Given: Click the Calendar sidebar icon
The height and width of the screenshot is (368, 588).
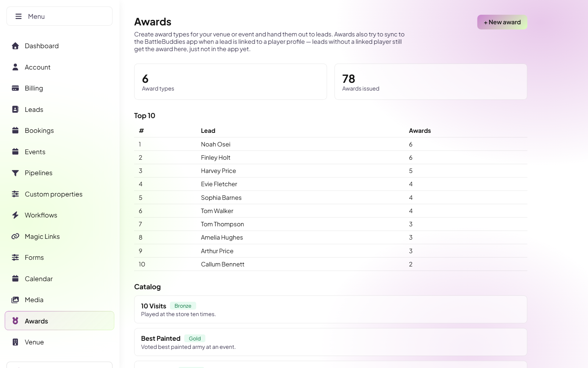Looking at the screenshot, I should (15, 279).
